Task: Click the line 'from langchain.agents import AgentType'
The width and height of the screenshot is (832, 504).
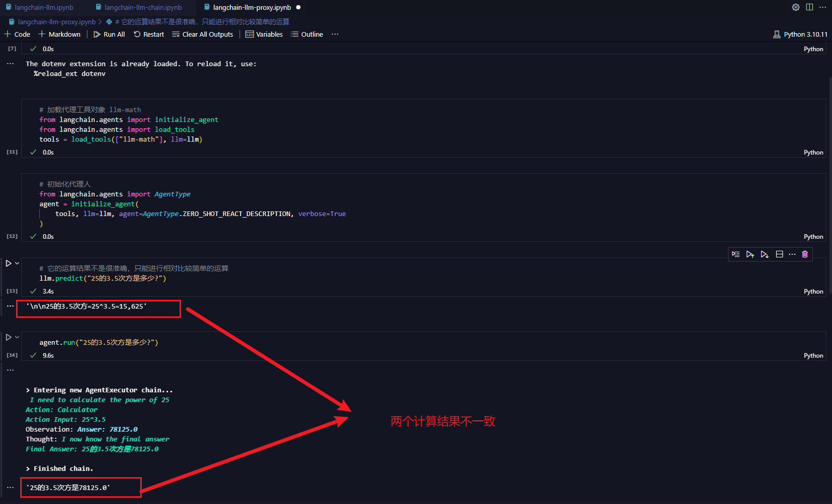Action: 115,194
